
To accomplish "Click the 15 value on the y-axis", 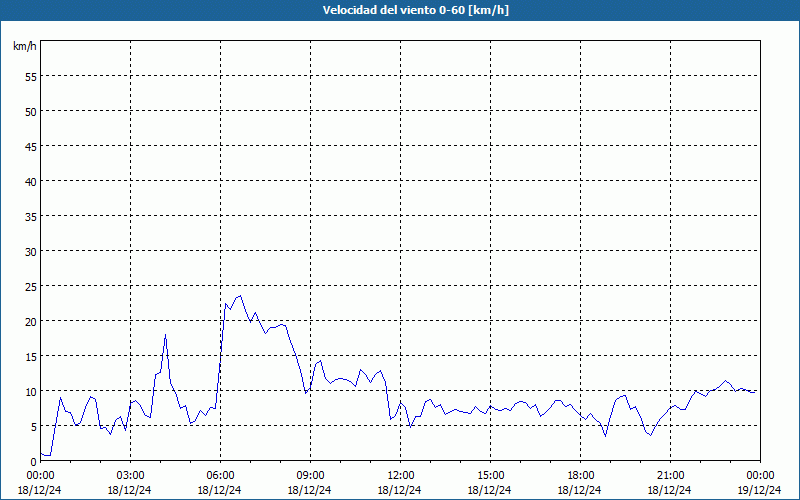I will (31, 356).
